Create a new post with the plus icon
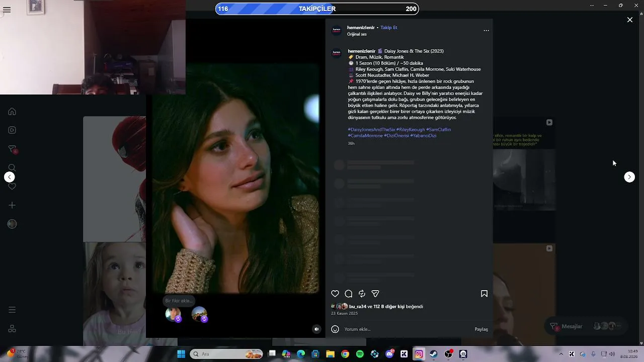 pyautogui.click(x=12, y=205)
